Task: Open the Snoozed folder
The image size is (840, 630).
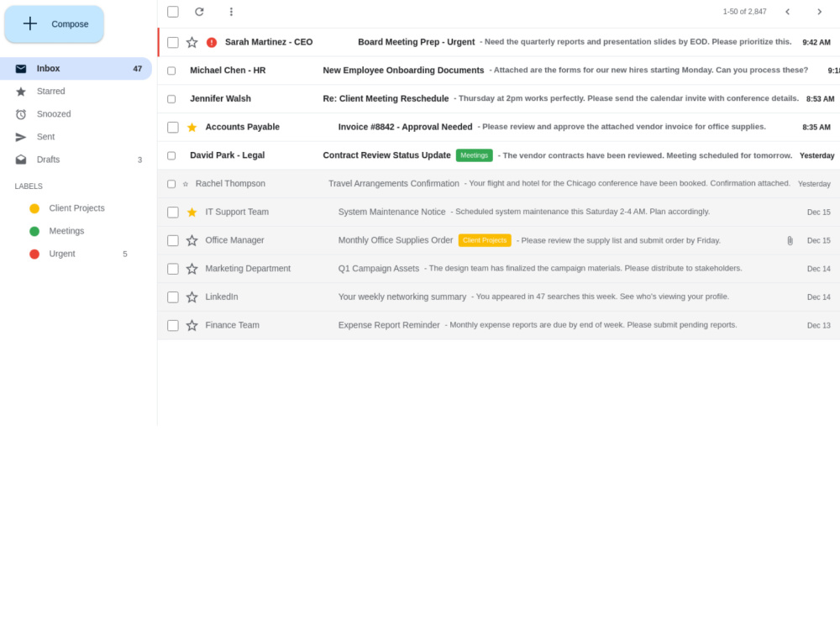Action: 76,114
